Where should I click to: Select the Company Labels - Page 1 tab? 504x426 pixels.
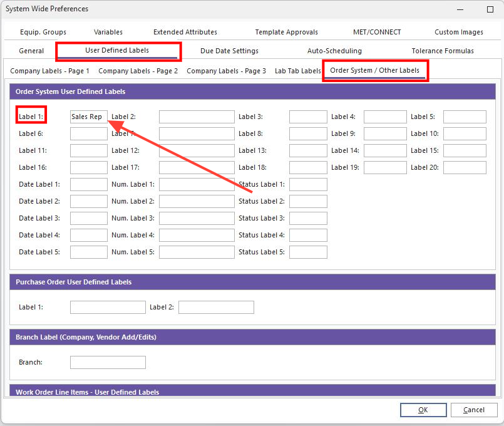pos(49,71)
